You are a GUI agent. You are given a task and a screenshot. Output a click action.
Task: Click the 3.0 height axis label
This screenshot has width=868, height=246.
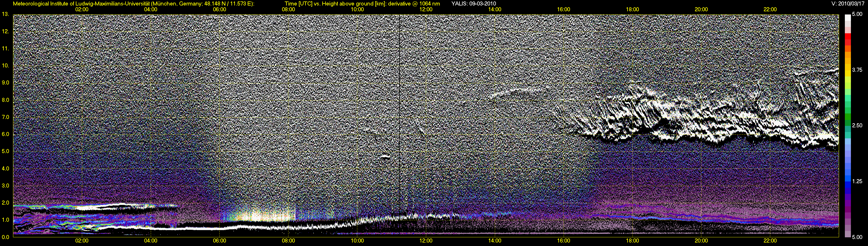(5, 186)
